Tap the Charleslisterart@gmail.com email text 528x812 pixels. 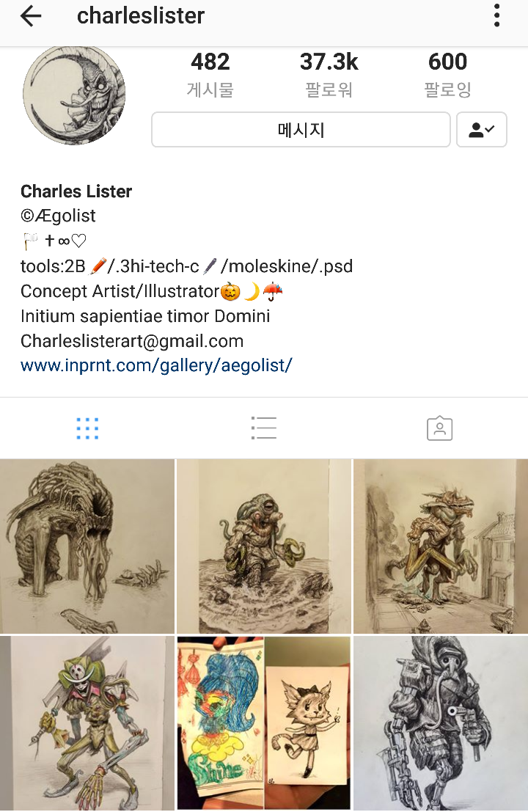(132, 341)
